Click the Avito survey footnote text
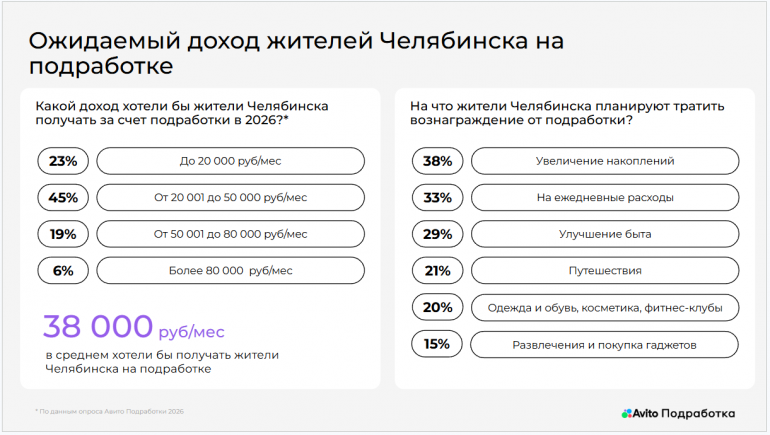This screenshot has width=770, height=435. (110, 411)
